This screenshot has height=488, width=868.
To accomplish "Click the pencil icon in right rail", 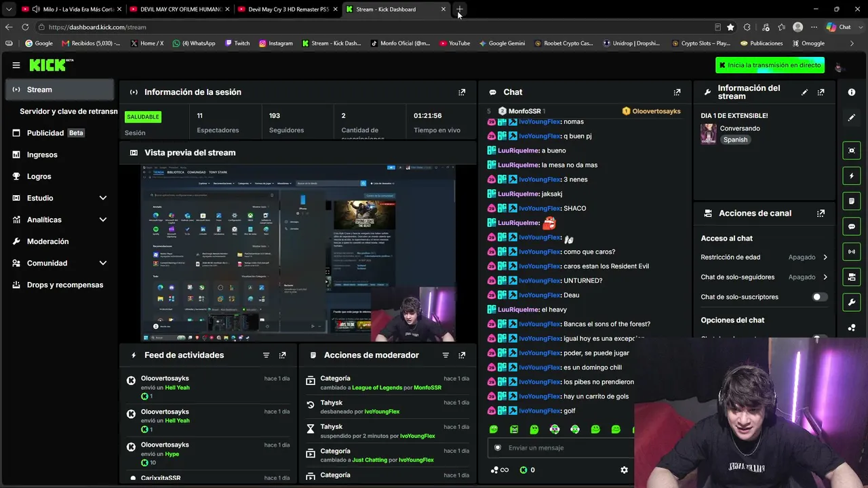I will point(852,117).
